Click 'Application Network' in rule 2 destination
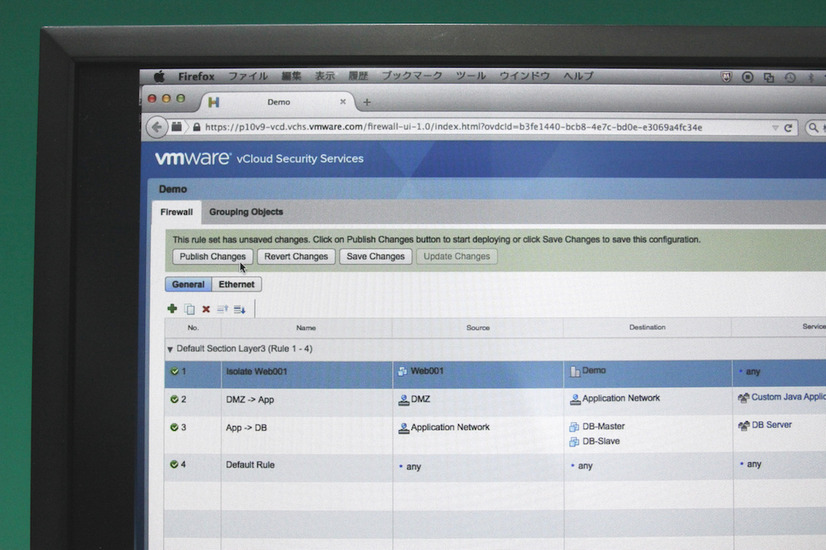 (x=621, y=398)
